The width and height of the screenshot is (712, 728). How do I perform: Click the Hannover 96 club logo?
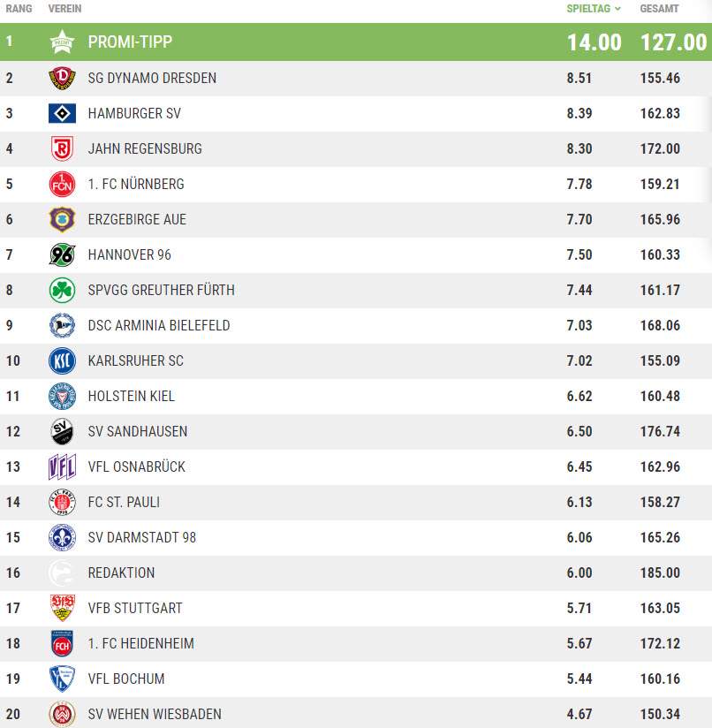click(x=63, y=254)
